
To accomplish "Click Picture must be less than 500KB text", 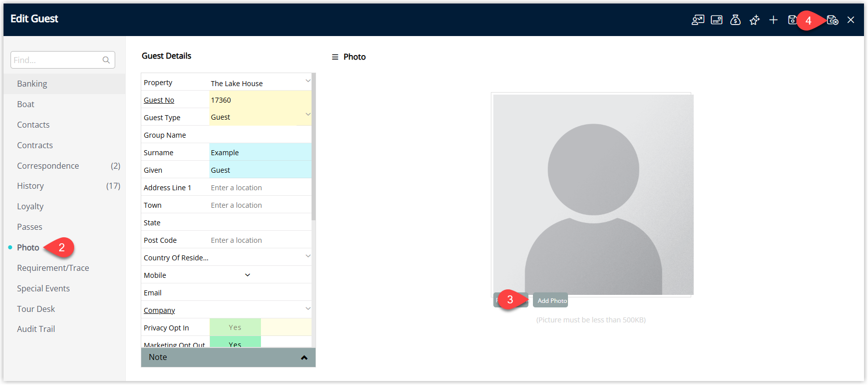I will (591, 320).
